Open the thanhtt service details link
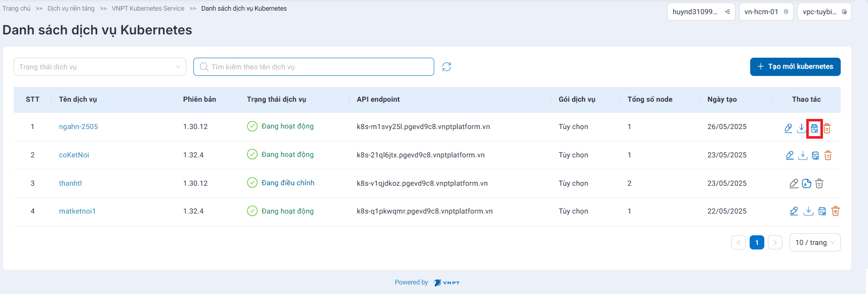The width and height of the screenshot is (868, 294). [70, 183]
